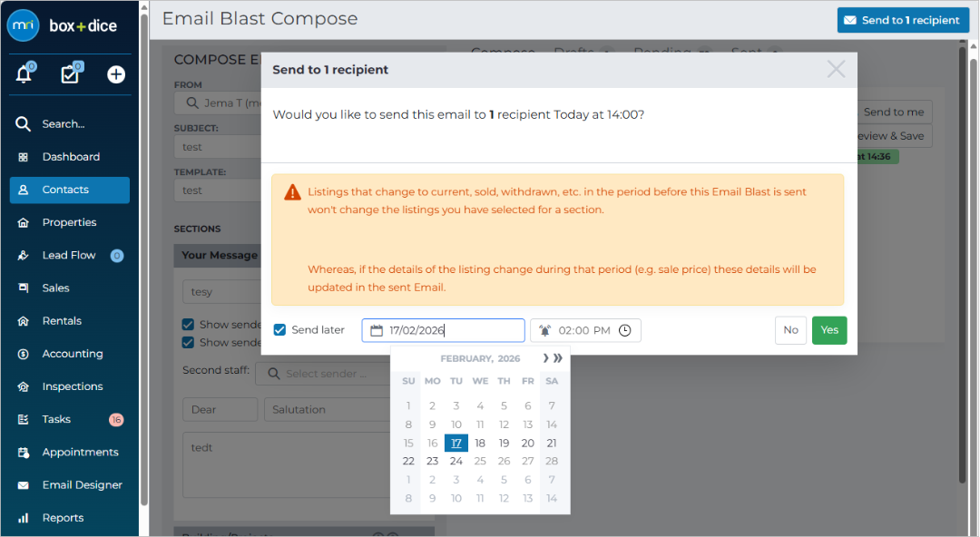Click the clock icon in time field
Image resolution: width=980 pixels, height=537 pixels.
(x=625, y=330)
